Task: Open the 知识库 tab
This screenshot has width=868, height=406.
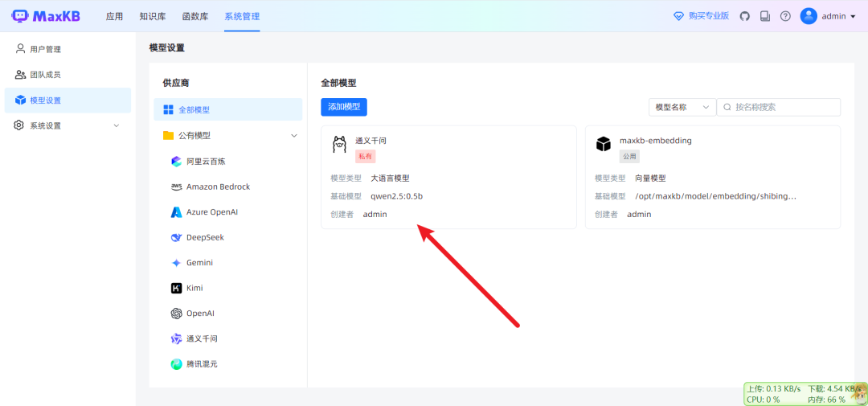Action: pos(153,16)
